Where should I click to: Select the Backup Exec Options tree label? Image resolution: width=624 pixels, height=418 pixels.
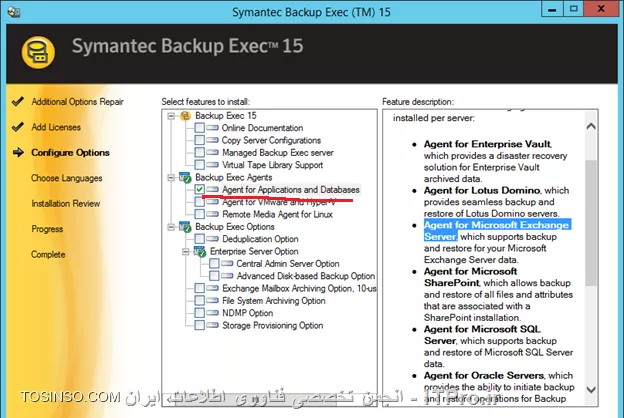click(235, 227)
